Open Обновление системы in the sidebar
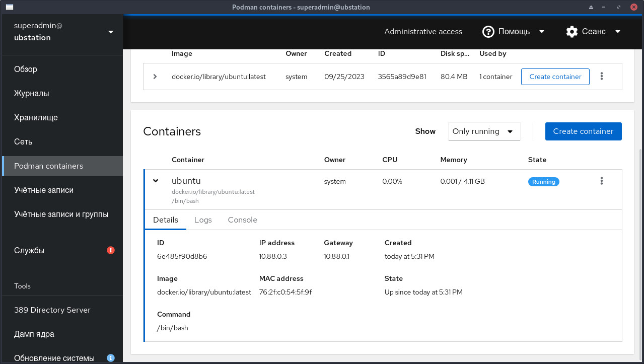644x364 pixels. click(x=62, y=356)
